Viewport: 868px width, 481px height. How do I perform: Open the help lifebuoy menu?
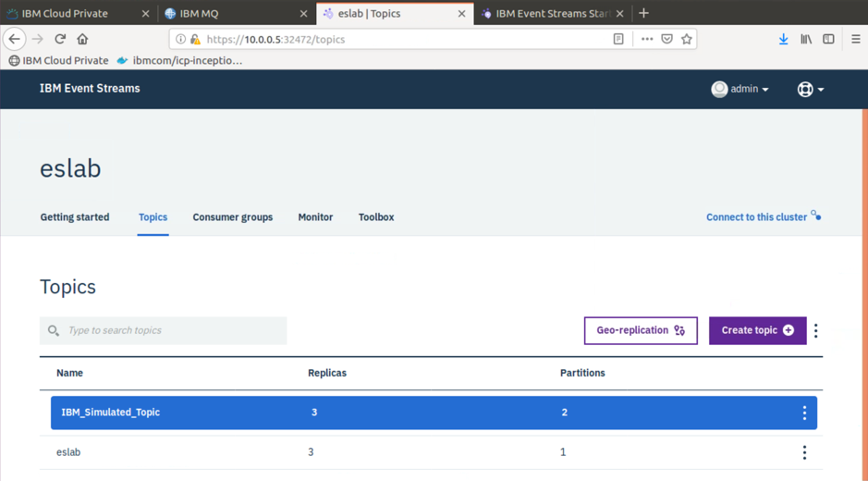[x=811, y=89]
